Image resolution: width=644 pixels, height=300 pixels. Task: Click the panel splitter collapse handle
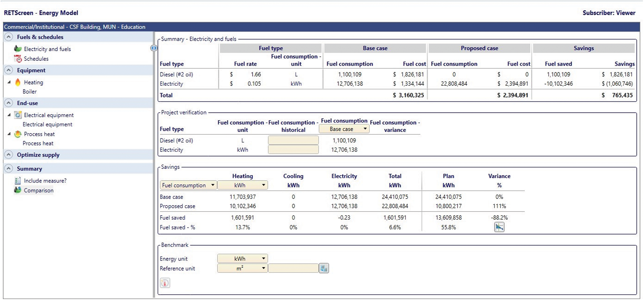tap(154, 48)
